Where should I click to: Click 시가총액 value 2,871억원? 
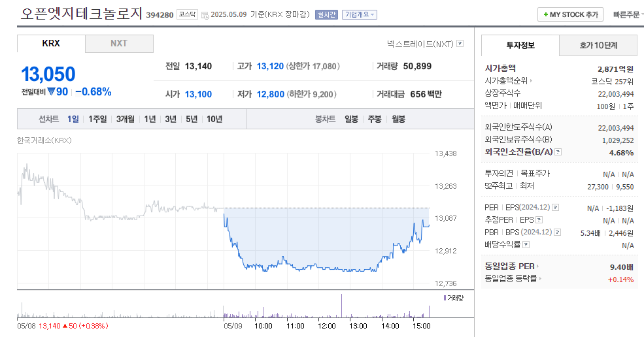coord(615,69)
